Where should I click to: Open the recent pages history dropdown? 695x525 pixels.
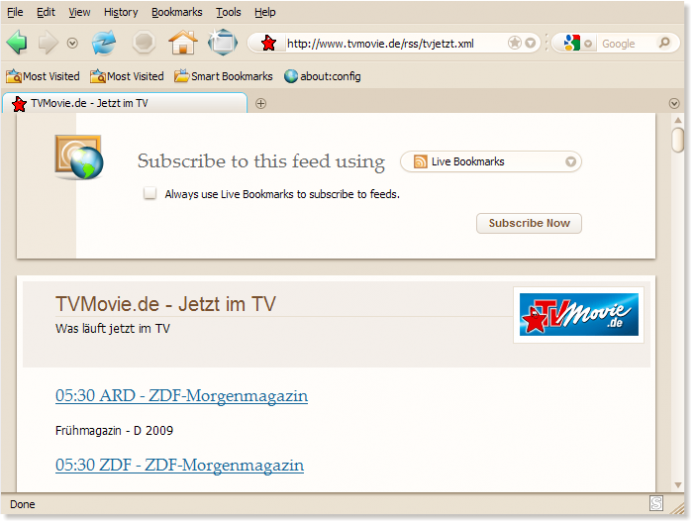tap(72, 43)
